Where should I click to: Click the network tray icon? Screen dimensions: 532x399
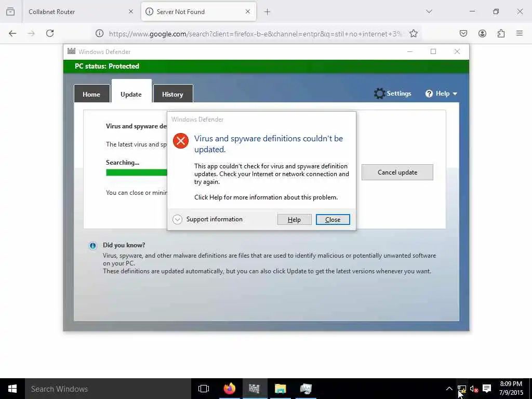coord(461,389)
